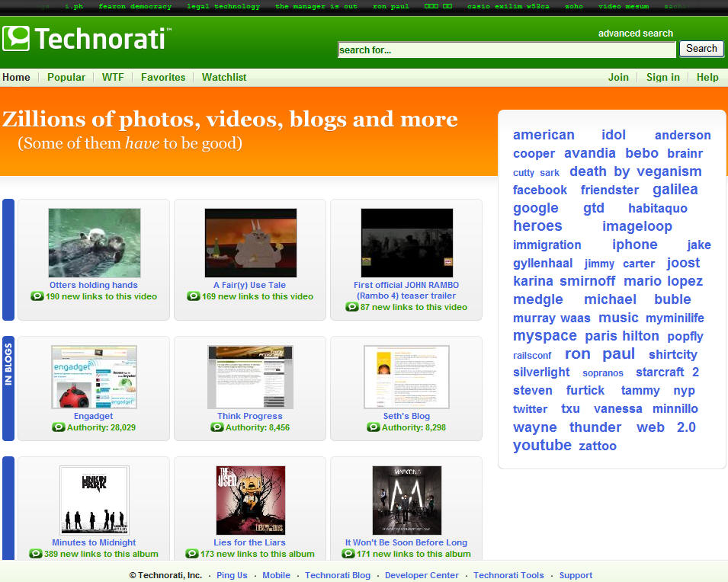The height and width of the screenshot is (582, 728).
Task: Click speech-bubble icon beside '190 new links'
Action: [x=37, y=296]
